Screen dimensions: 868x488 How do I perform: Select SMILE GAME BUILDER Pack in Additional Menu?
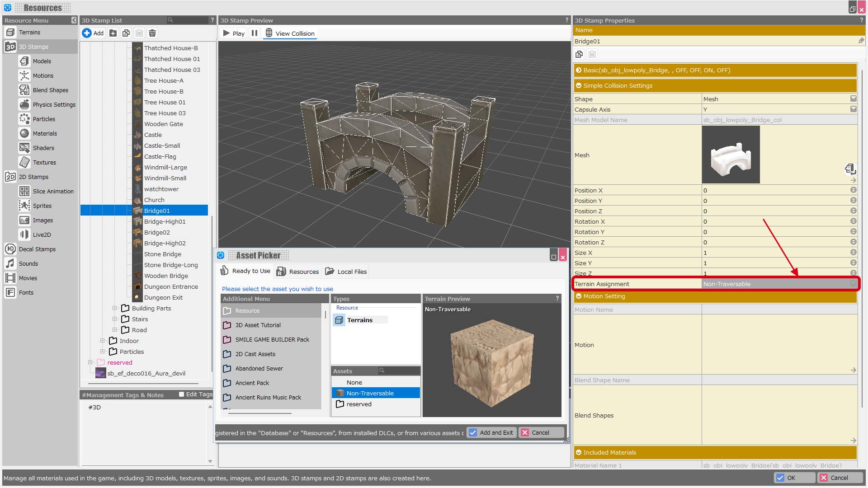(x=272, y=339)
